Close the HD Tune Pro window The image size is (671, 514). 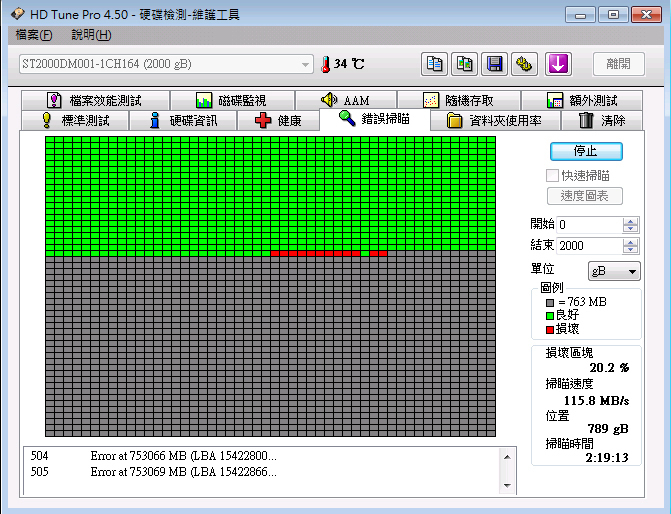tap(646, 15)
